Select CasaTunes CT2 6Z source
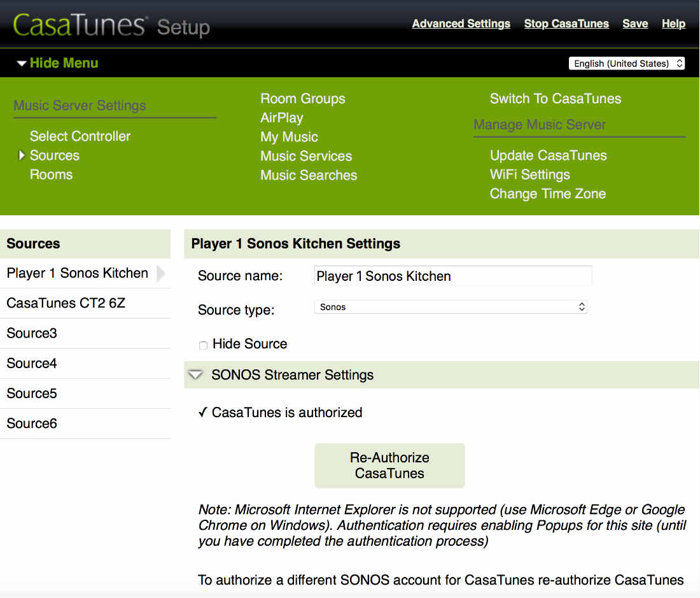The image size is (700, 598). 85,303
